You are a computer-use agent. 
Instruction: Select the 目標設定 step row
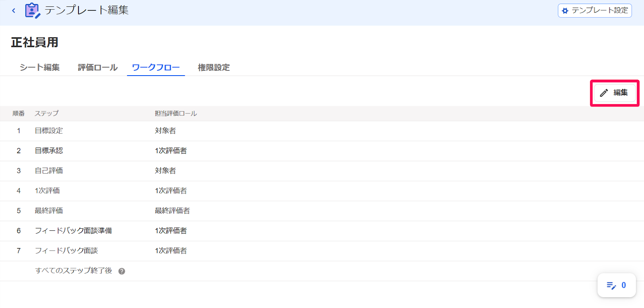point(322,131)
